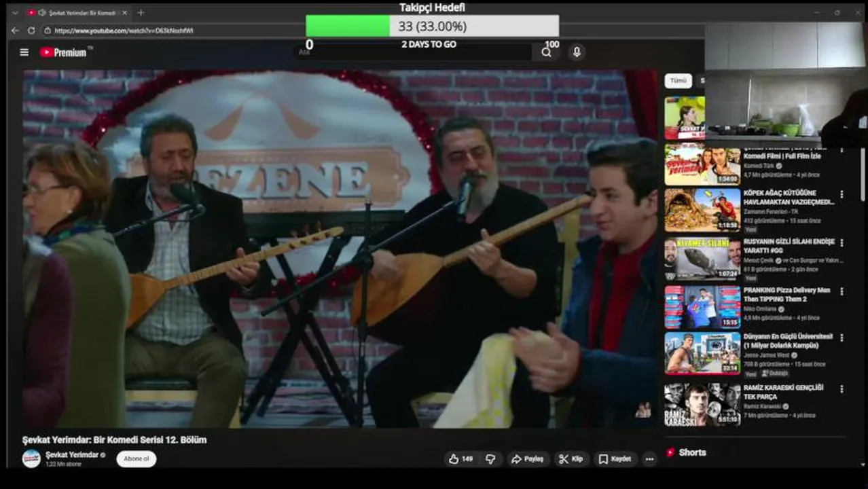The image size is (868, 489).
Task: Click the YouTube search field
Action: 414,52
